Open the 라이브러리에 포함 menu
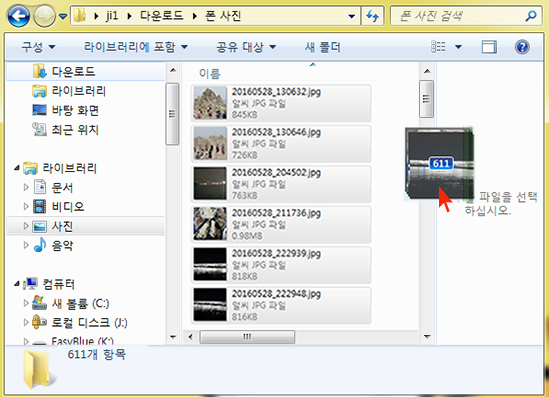Image resolution: width=549 pixels, height=397 pixels. tap(135, 47)
